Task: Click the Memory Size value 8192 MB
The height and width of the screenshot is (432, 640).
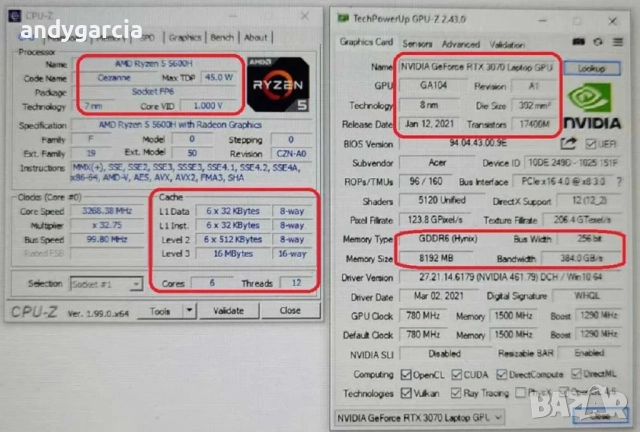Action: coord(436,258)
